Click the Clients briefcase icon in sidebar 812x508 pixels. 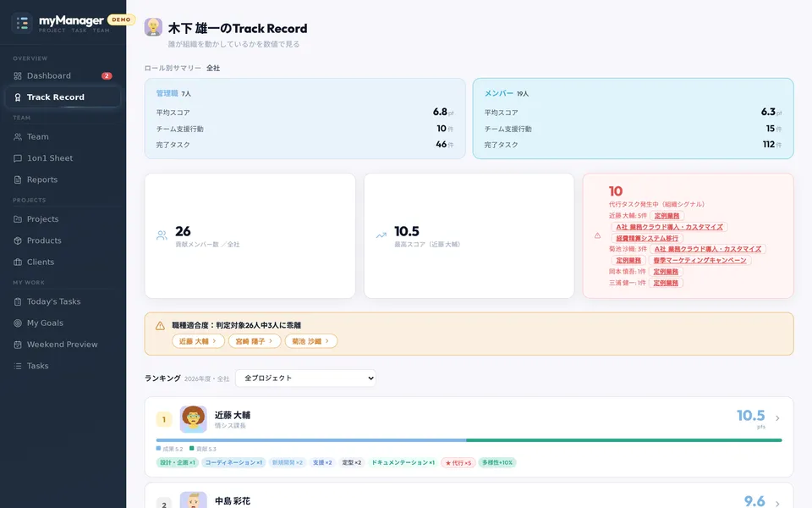coord(18,262)
